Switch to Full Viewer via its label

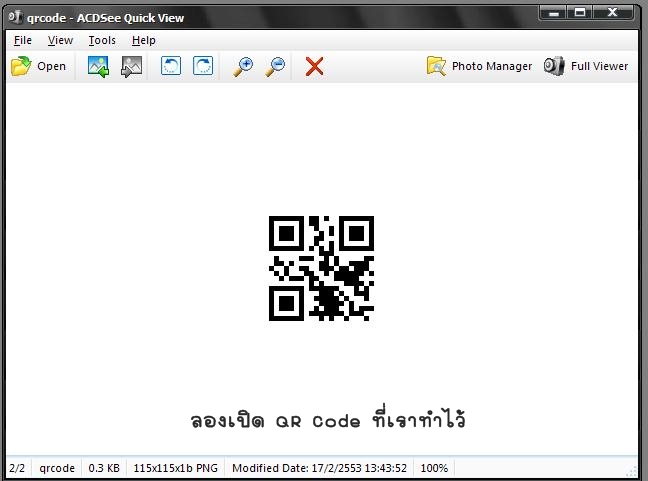pos(599,66)
